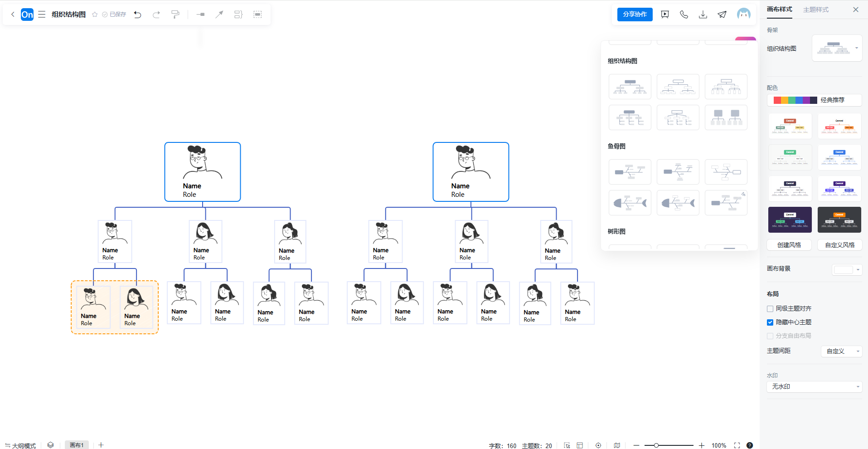Enable 同级主题对齐 checkbox
This screenshot has width=868, height=449.
coord(770,309)
